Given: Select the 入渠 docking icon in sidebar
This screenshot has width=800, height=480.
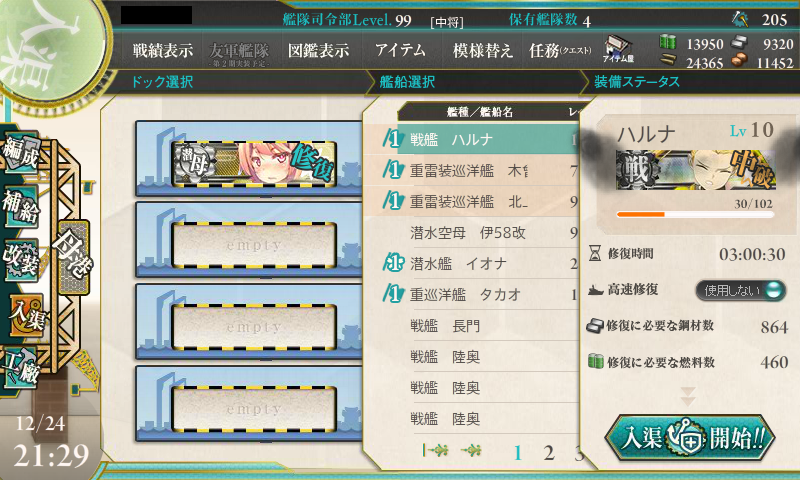Looking at the screenshot, I should pos(27,315).
